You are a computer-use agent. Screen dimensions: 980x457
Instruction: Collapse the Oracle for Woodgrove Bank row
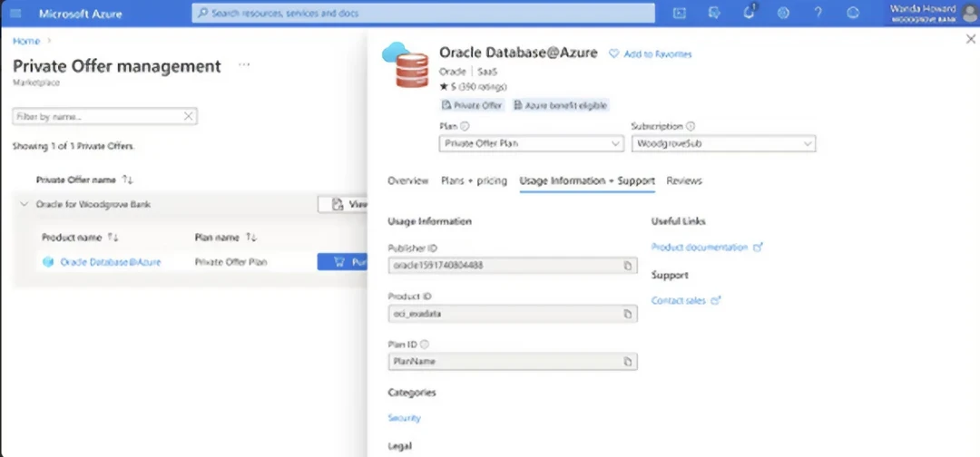[x=24, y=205]
